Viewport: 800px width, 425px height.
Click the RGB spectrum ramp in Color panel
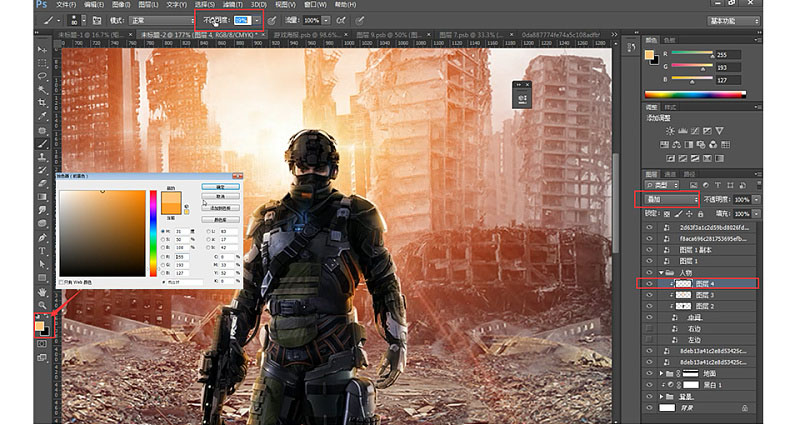(695, 94)
